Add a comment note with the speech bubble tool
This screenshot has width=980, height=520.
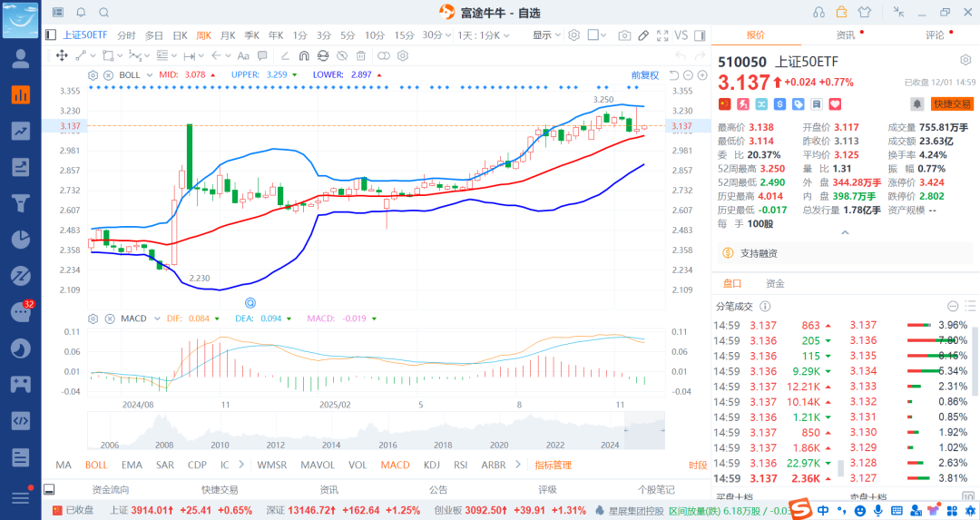(262, 55)
